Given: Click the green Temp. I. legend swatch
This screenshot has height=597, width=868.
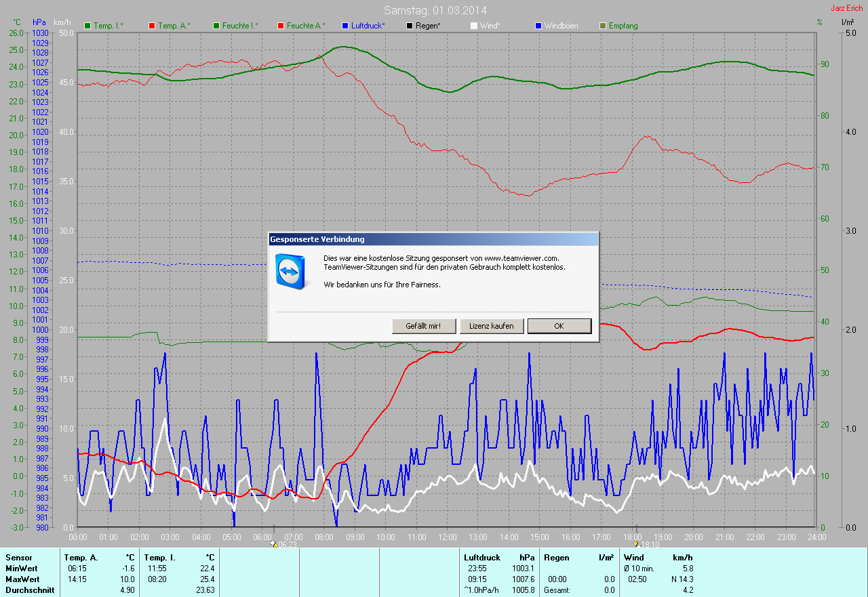Looking at the screenshot, I should 87,26.
